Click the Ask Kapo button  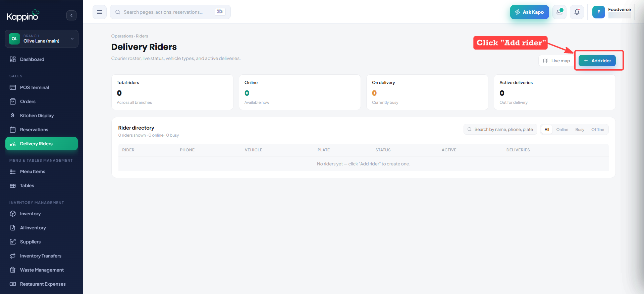coord(530,12)
